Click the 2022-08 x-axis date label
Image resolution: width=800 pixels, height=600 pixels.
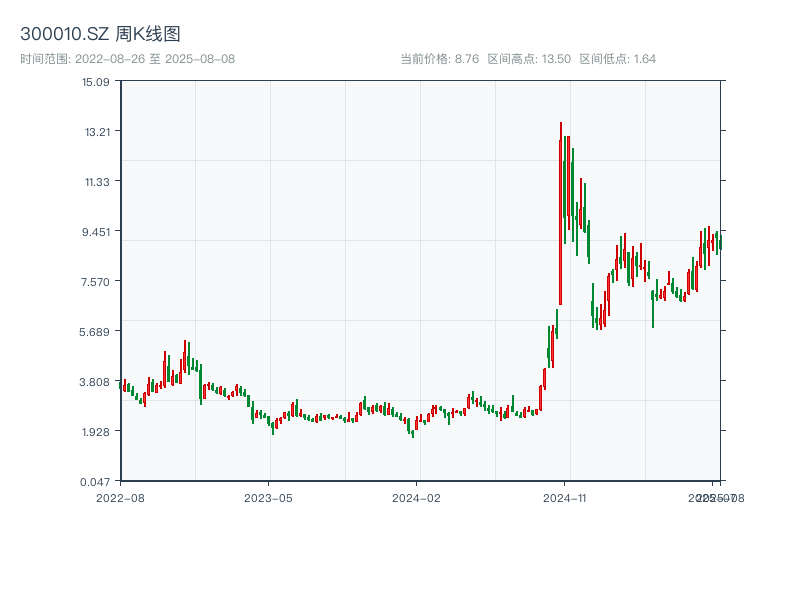point(120,497)
